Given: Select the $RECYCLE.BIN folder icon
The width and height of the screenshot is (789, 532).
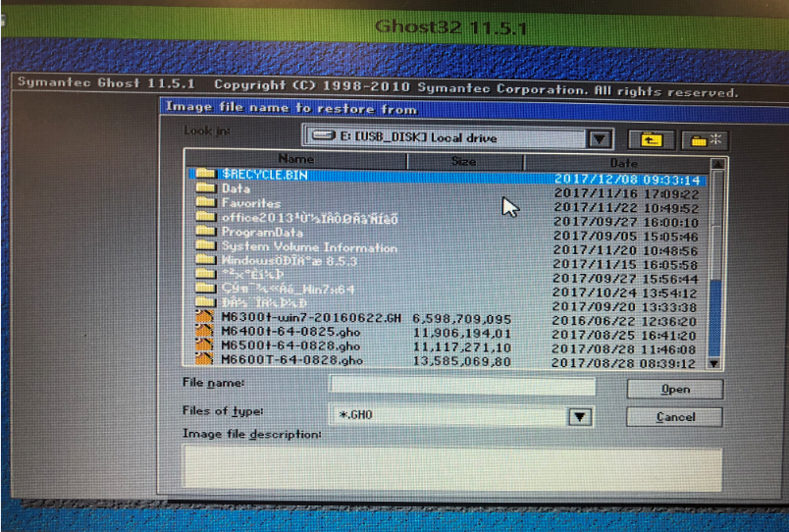Looking at the screenshot, I should click(x=206, y=175).
